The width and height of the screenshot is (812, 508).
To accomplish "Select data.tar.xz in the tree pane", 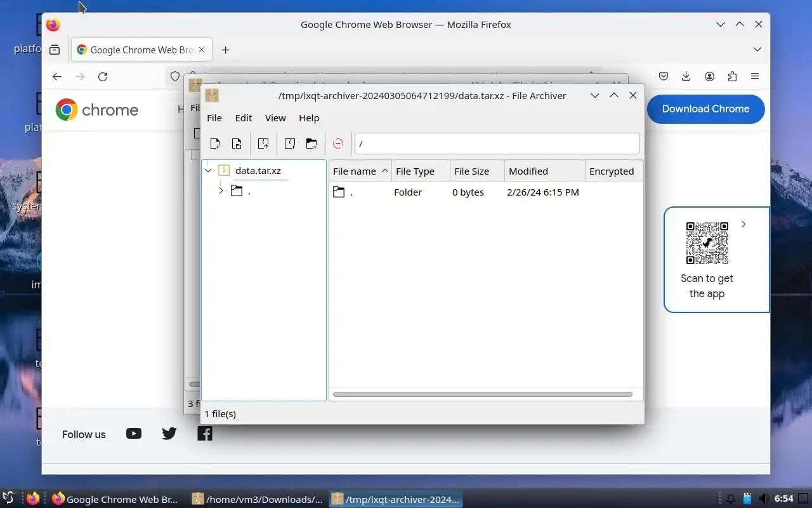I will point(258,170).
